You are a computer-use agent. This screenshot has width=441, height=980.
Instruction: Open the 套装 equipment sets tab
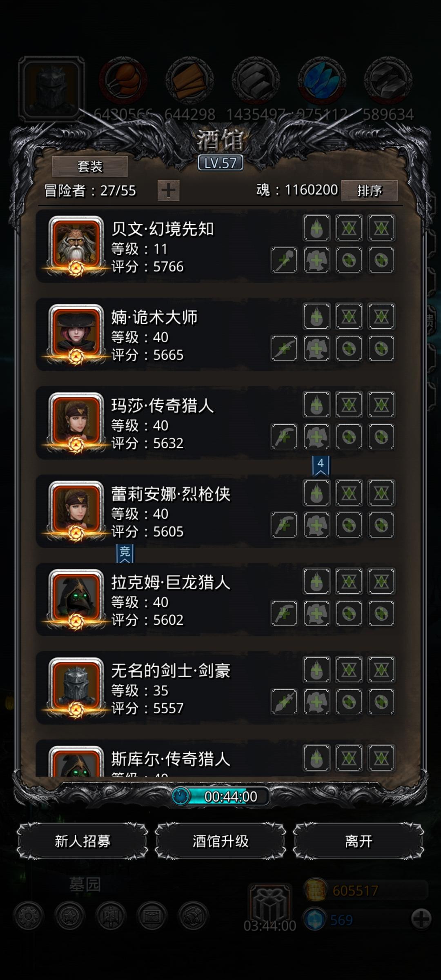(x=90, y=167)
